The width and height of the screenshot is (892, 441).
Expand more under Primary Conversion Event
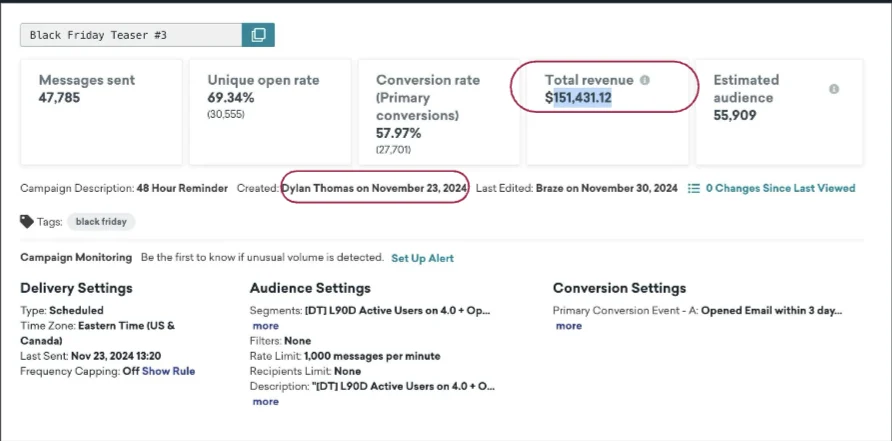pos(569,325)
